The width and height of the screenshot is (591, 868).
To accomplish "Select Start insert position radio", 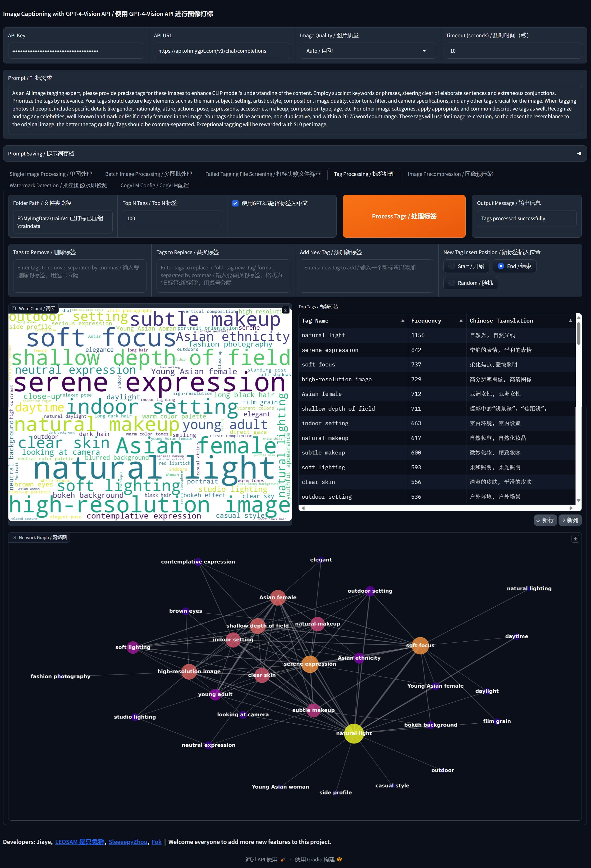I will point(452,266).
